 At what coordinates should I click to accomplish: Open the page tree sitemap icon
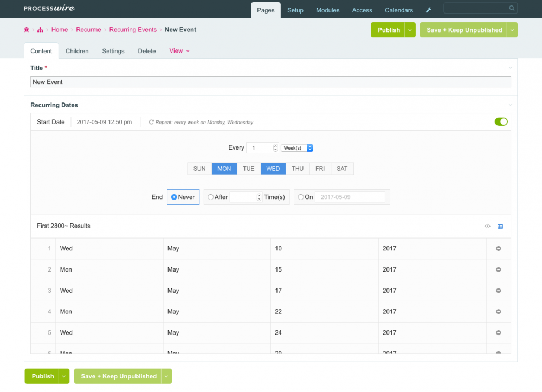pyautogui.click(x=40, y=30)
